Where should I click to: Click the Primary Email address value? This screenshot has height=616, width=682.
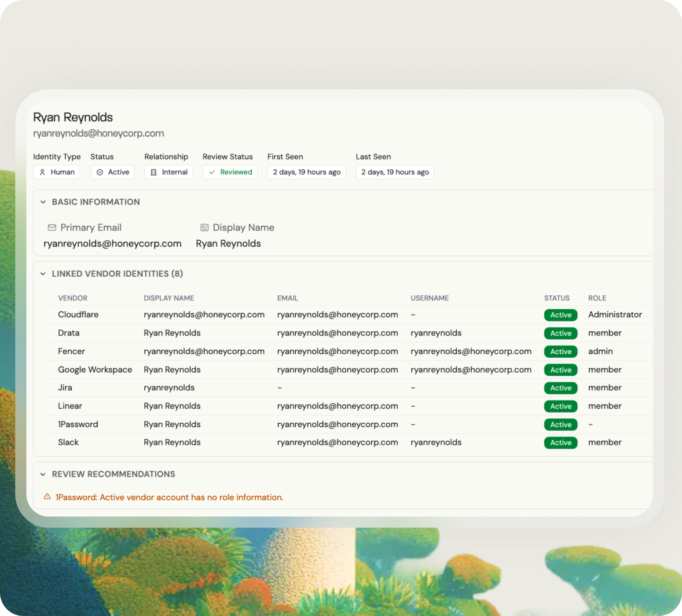pos(113,244)
